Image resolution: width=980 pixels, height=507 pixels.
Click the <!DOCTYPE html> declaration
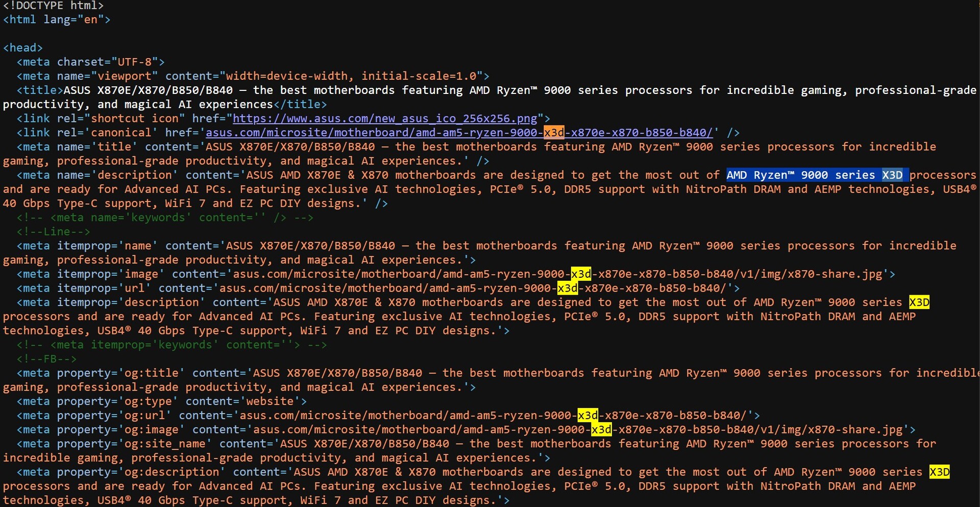pyautogui.click(x=53, y=6)
